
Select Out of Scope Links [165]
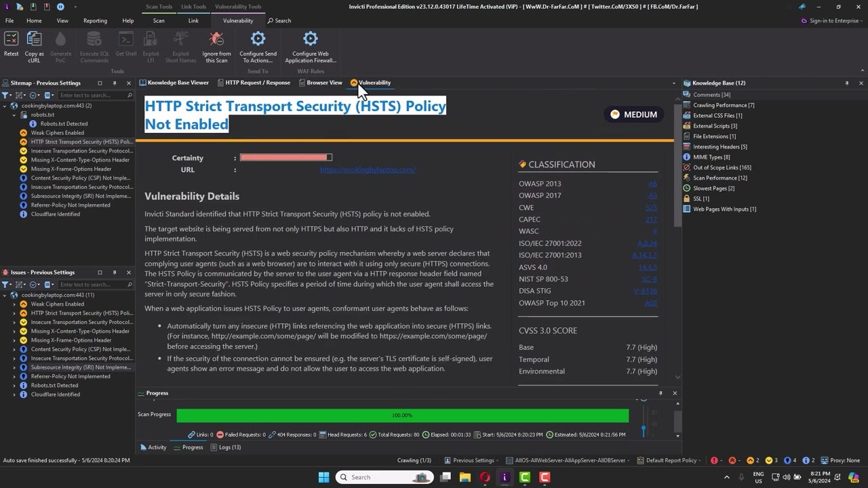722,167
